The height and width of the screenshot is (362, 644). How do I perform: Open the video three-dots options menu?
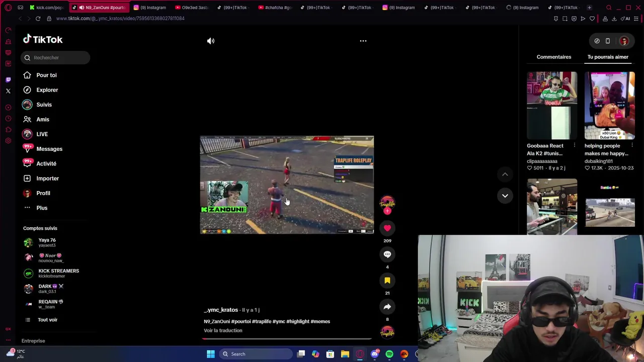point(363,41)
